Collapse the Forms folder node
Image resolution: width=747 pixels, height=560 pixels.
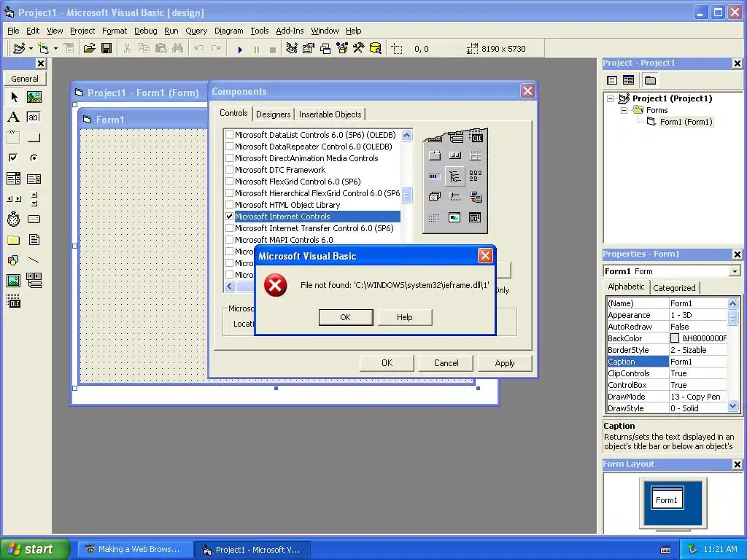click(x=624, y=110)
